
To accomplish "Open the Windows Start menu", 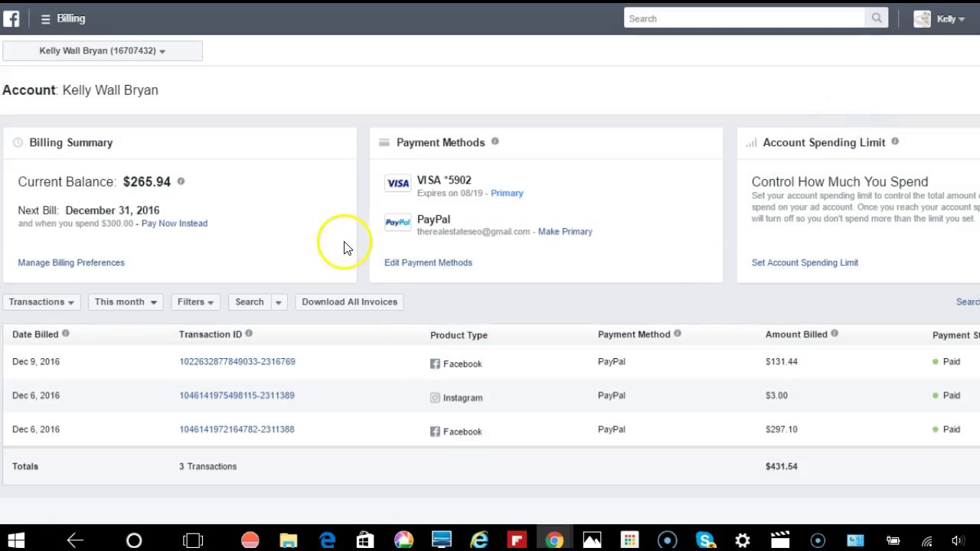I will 16,540.
